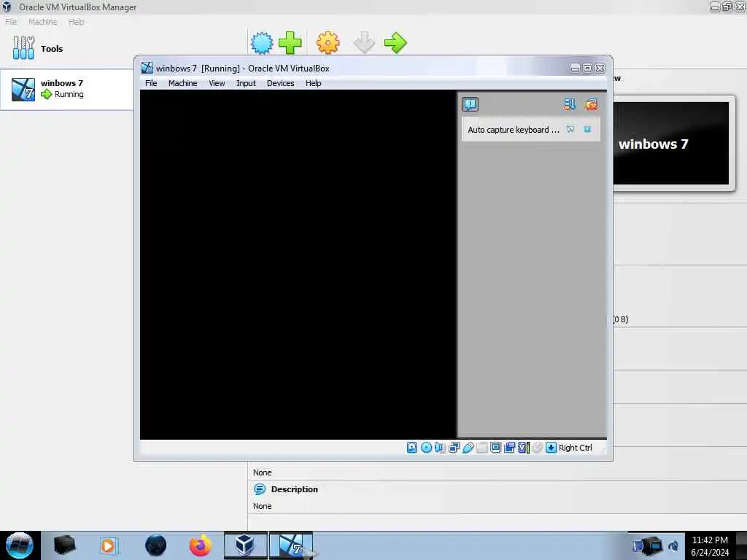This screenshot has height=560, width=747.
Task: Open the Windows Start menu
Action: click(x=19, y=545)
